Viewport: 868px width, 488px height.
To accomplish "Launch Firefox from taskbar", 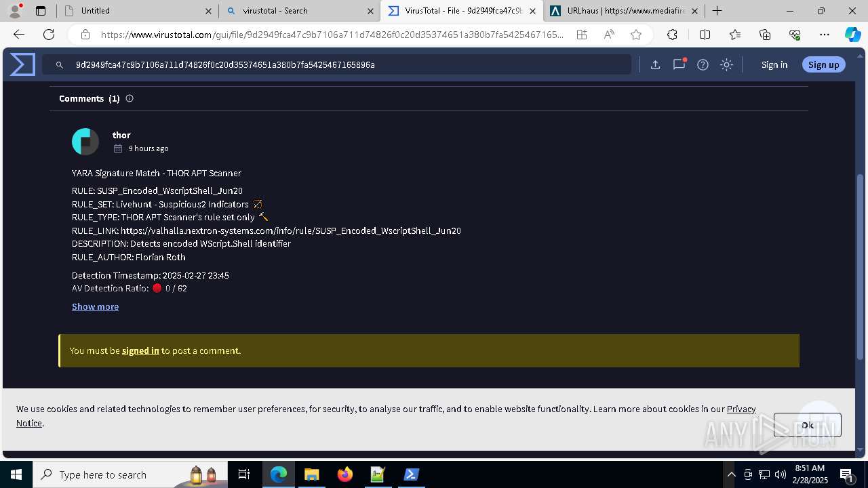I will click(344, 474).
